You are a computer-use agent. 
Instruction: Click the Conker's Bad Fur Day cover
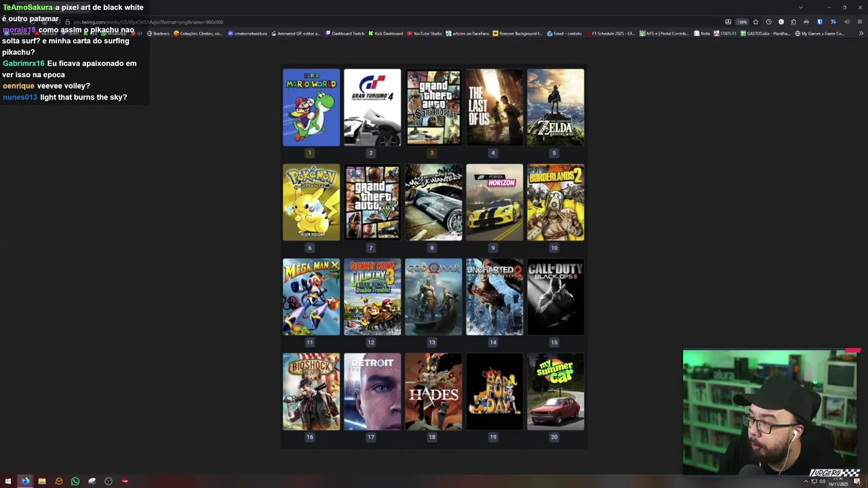[x=494, y=391]
